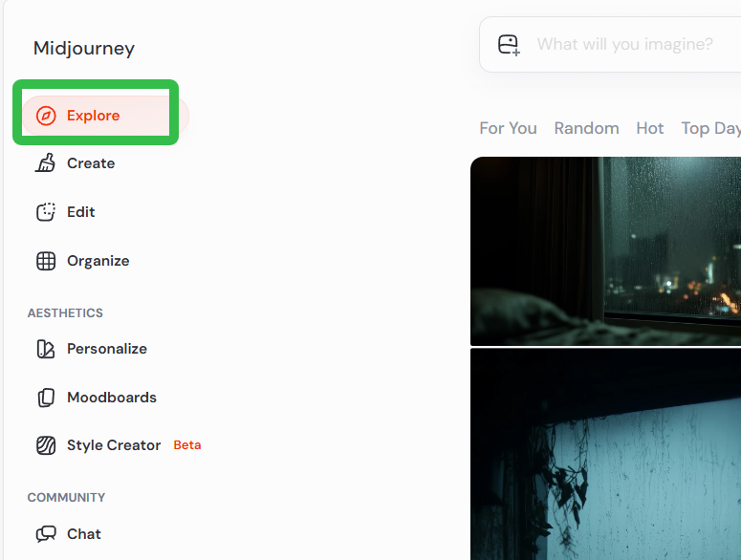The height and width of the screenshot is (560, 741).
Task: Switch to the For You tab
Action: (x=508, y=128)
